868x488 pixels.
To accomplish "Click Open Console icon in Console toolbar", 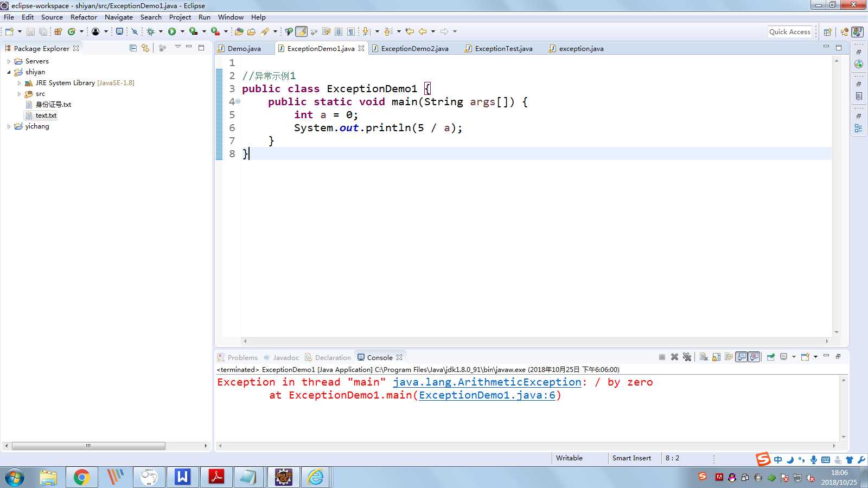I will click(805, 357).
